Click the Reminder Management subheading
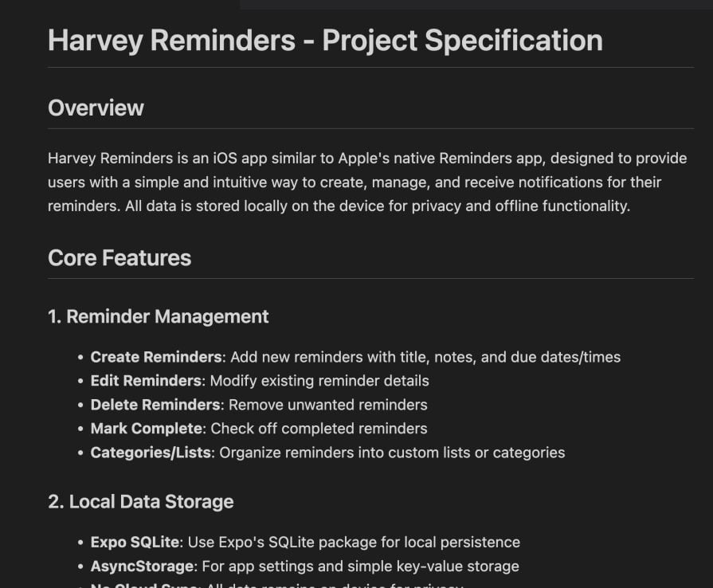 pos(158,316)
